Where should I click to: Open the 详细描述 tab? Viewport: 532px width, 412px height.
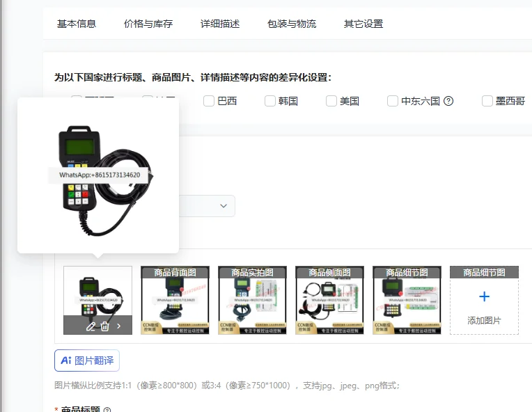220,24
